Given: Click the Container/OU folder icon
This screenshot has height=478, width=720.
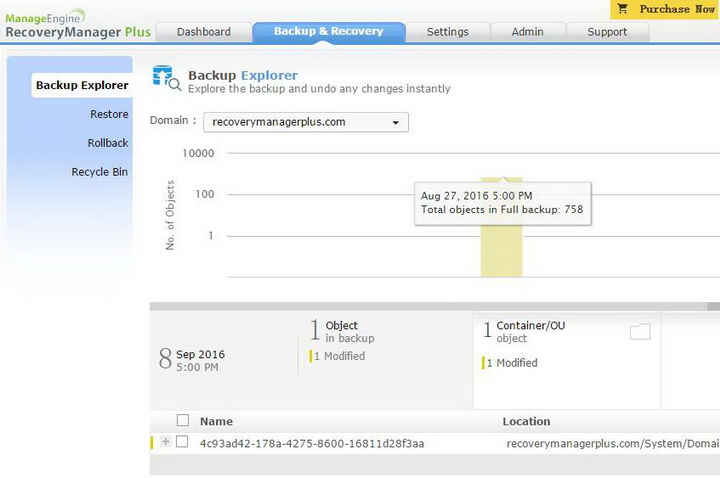Looking at the screenshot, I should (640, 332).
